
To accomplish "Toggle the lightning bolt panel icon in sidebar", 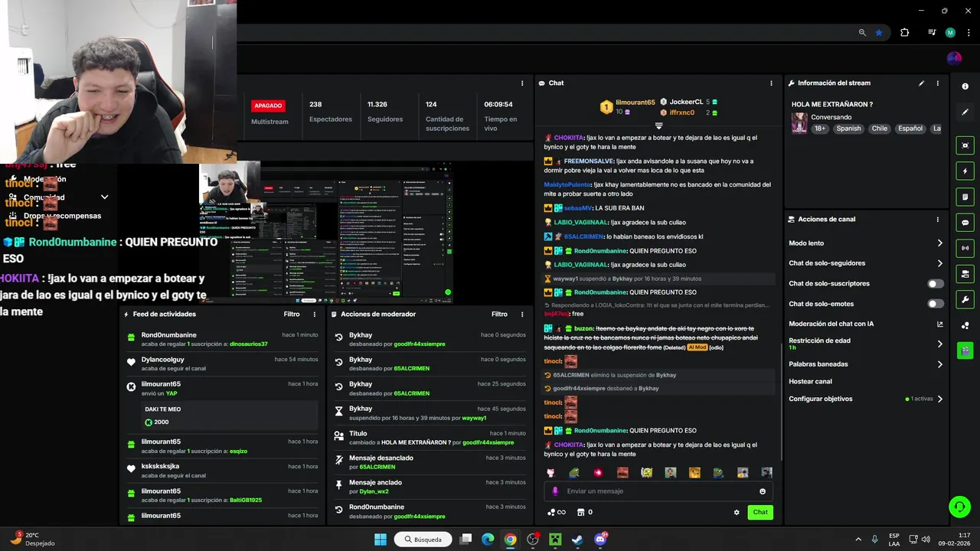I will click(965, 171).
